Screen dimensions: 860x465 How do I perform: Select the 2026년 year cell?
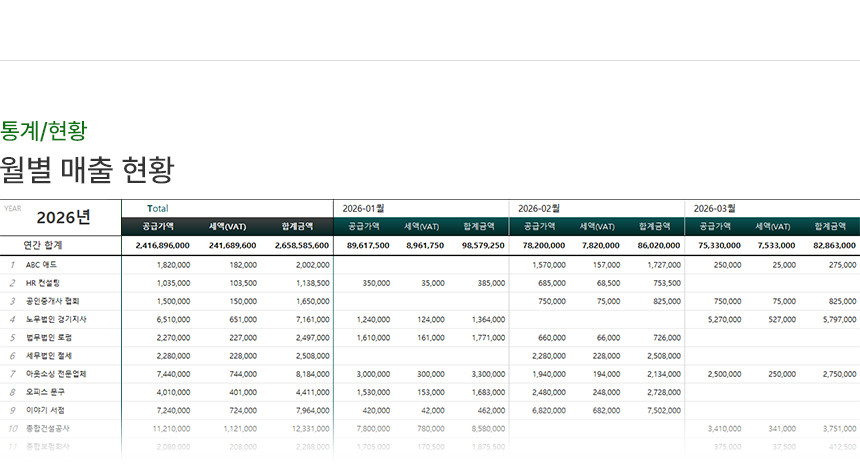point(63,217)
